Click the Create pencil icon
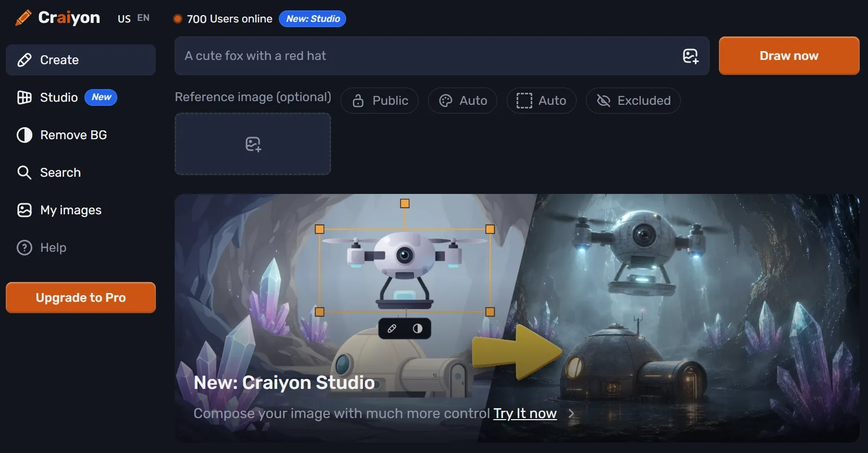 [x=25, y=60]
